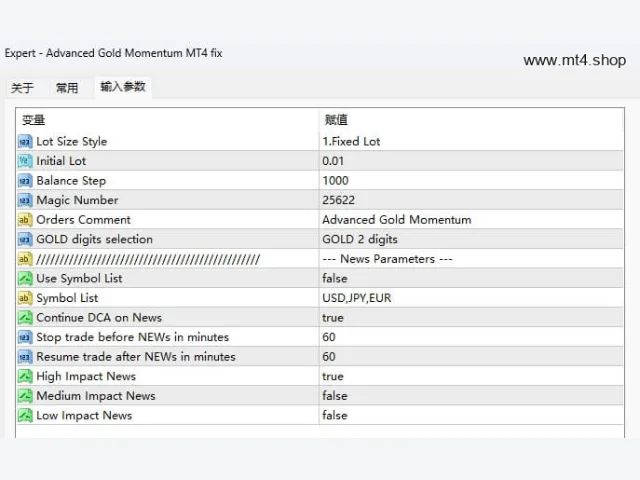The width and height of the screenshot is (640, 480).
Task: Edit the Balance Step value 1000
Action: 471,181
